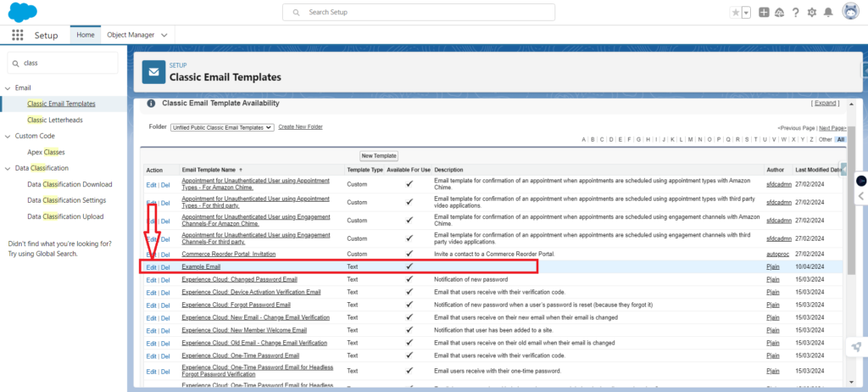Open the favorites list dropdown arrow
The width and height of the screenshot is (868, 392).
point(746,13)
